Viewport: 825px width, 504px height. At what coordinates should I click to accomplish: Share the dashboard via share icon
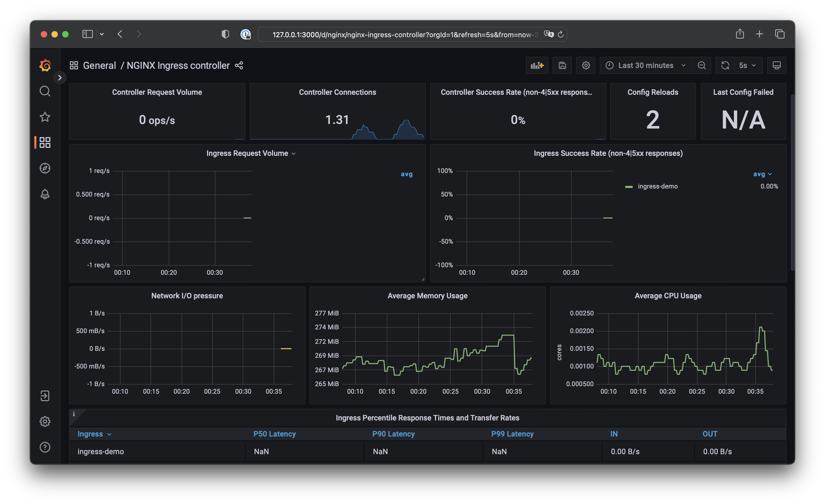click(x=239, y=65)
